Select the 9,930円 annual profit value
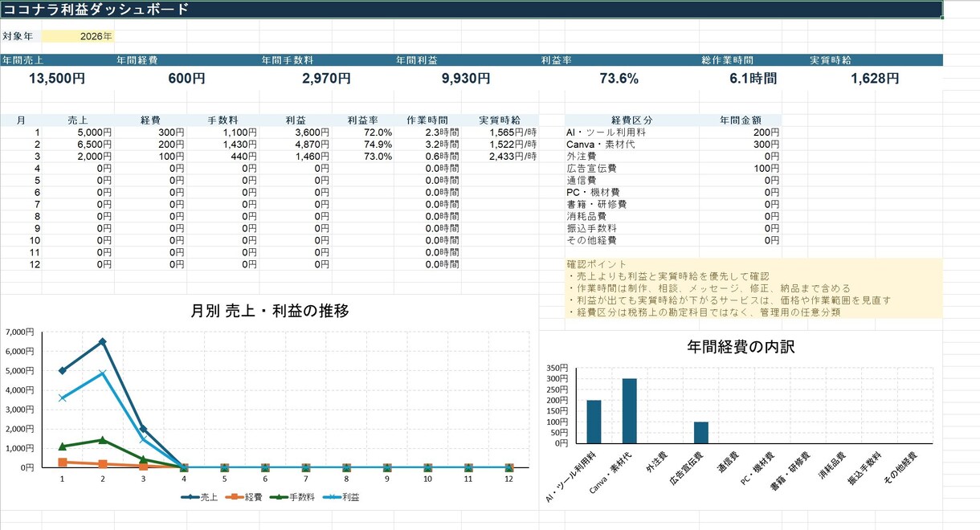The width and height of the screenshot is (980, 530). pyautogui.click(x=467, y=79)
